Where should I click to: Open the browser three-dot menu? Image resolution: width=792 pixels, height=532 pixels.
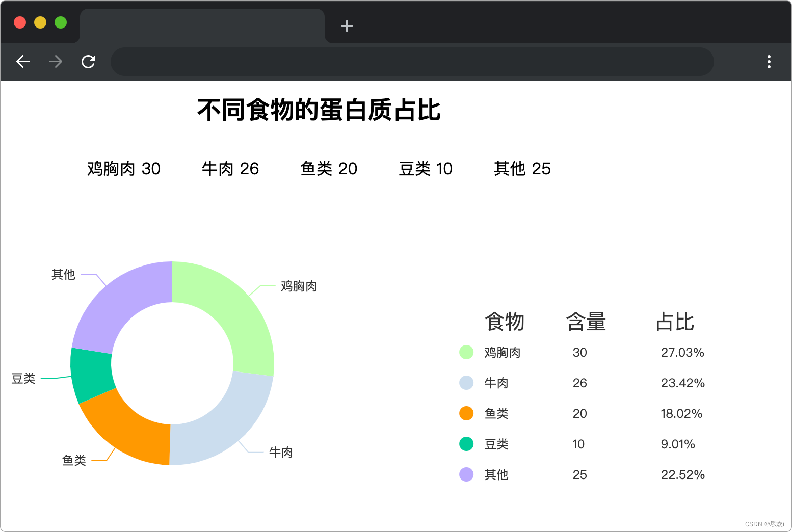[769, 62]
